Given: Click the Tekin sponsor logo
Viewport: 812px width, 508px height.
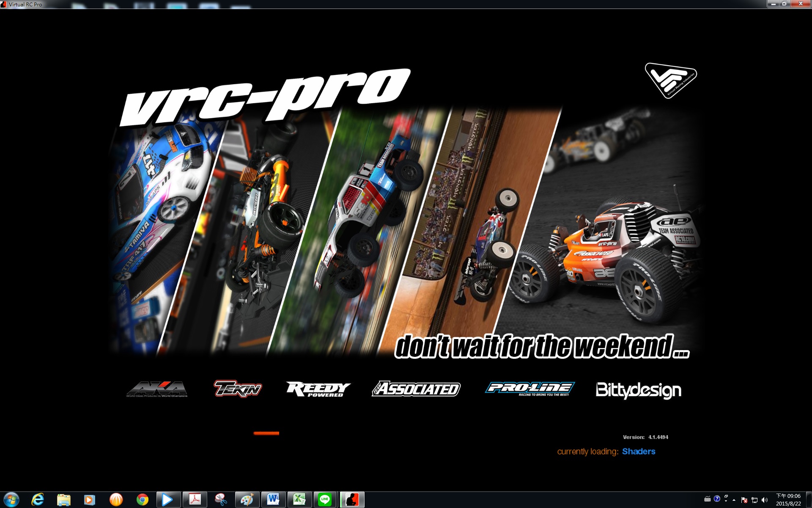Looking at the screenshot, I should point(238,389).
